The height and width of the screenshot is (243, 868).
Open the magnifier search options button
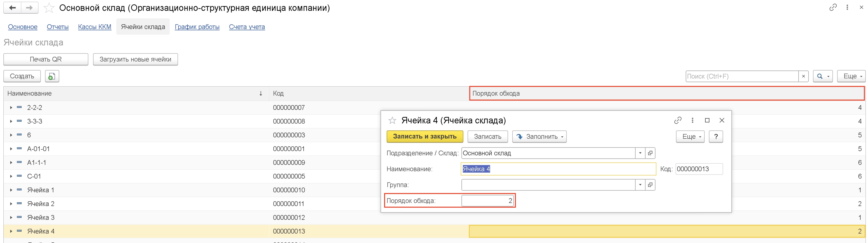pyautogui.click(x=823, y=76)
